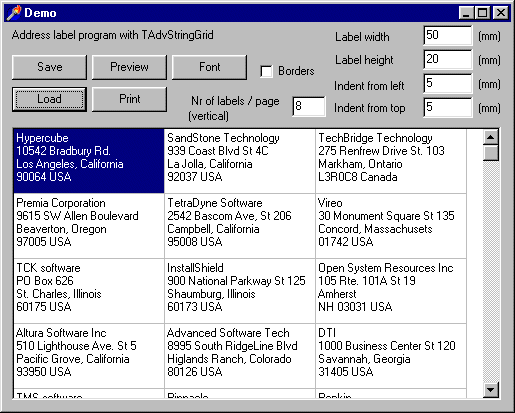Select the TechBridge Technology address cell

[391, 161]
